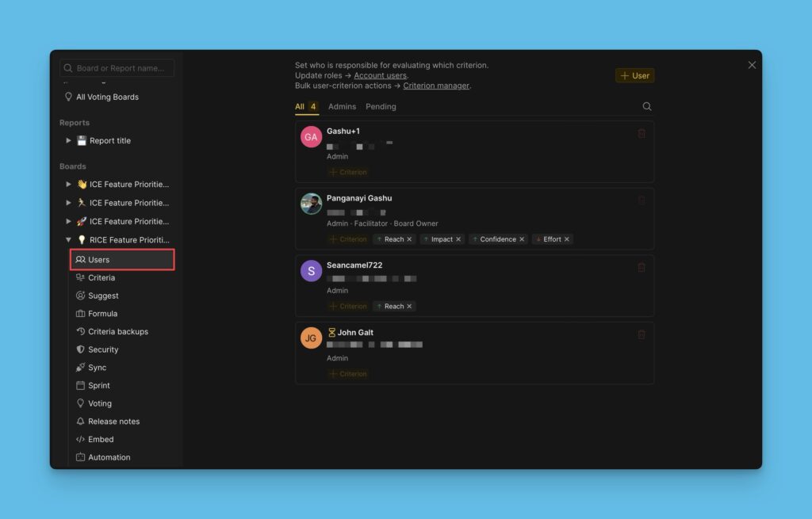Expand the Report title tree item
This screenshot has height=519, width=812.
click(68, 141)
